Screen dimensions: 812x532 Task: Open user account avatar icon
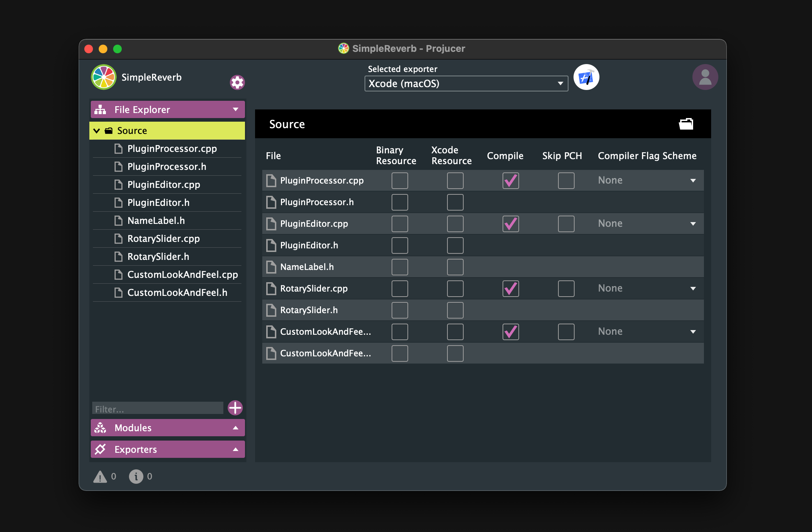(x=705, y=77)
